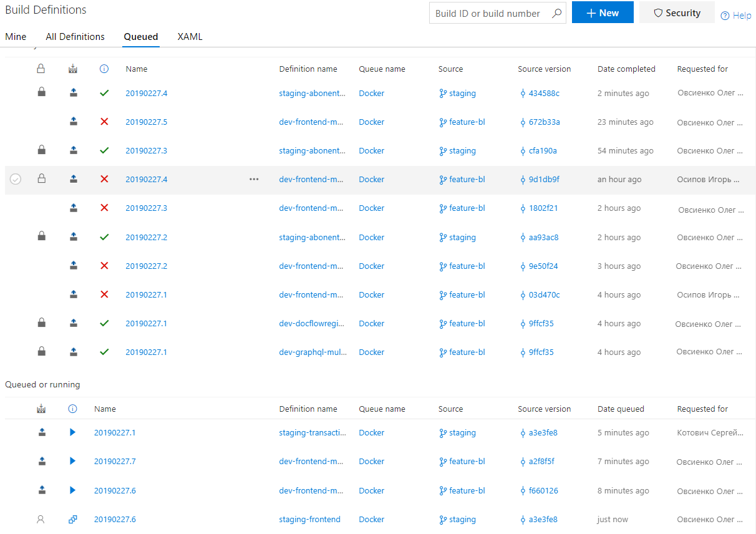Click build reason column header in queued table

click(41, 409)
